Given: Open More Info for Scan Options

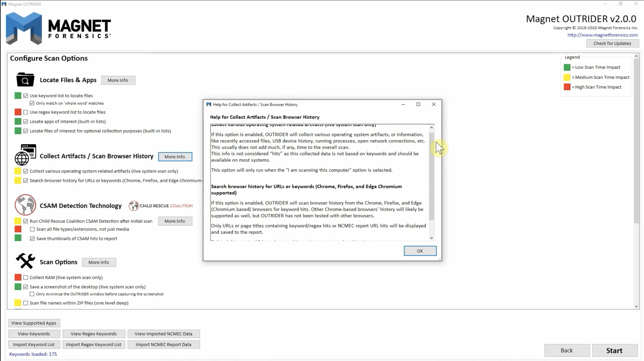Looking at the screenshot, I should (99, 262).
